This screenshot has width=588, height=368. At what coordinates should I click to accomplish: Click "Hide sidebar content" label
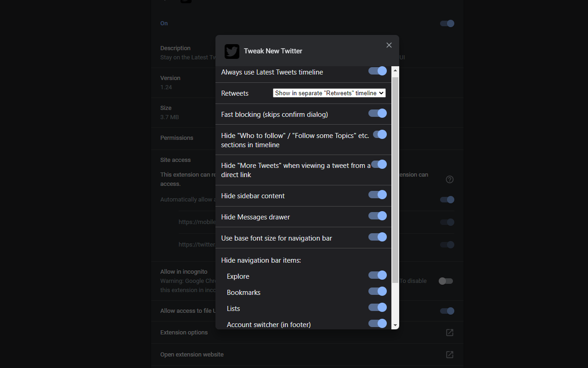tap(253, 196)
